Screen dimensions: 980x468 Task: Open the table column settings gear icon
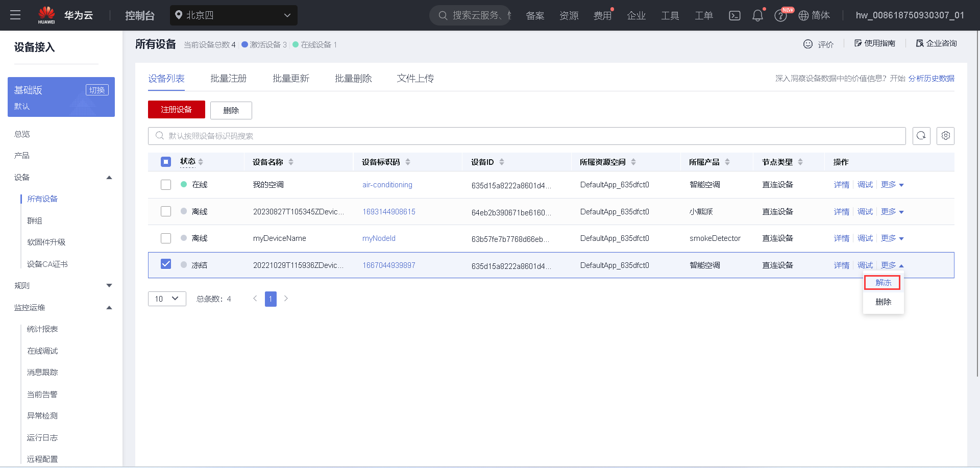click(945, 136)
